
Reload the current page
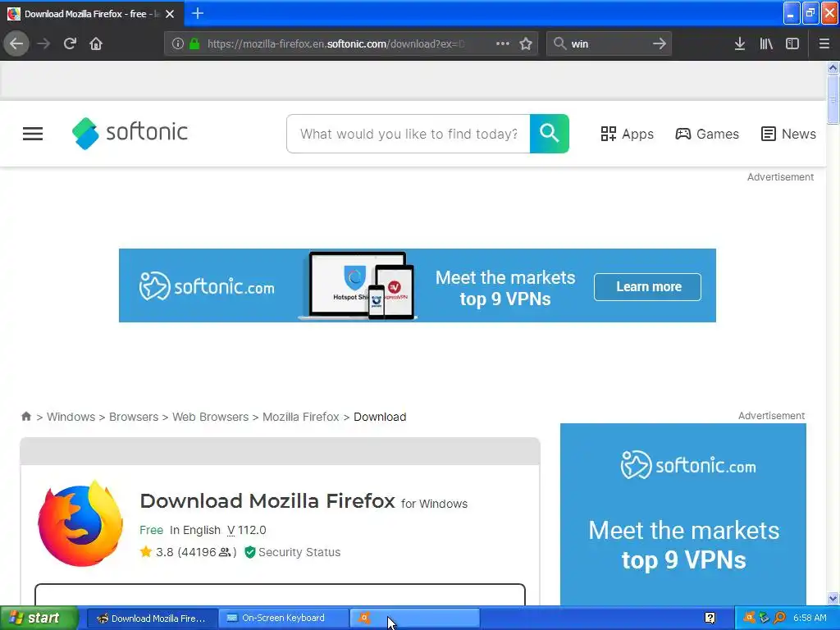pos(70,43)
